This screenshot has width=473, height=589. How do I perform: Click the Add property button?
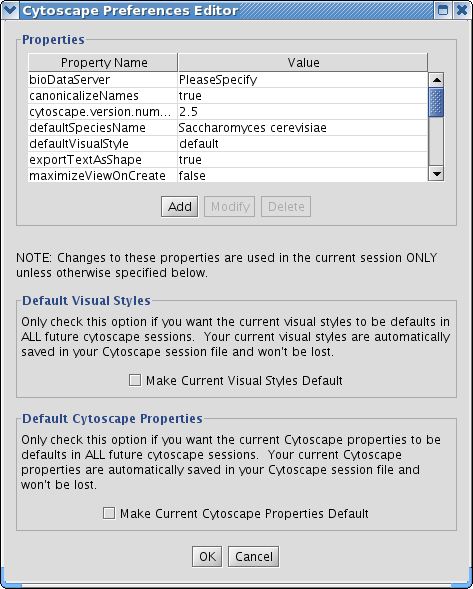180,207
